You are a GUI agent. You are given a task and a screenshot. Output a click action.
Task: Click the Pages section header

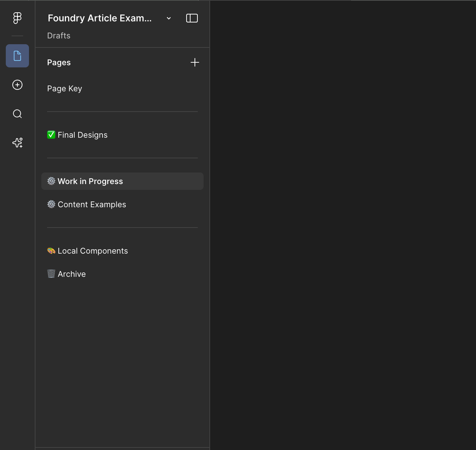click(x=59, y=62)
